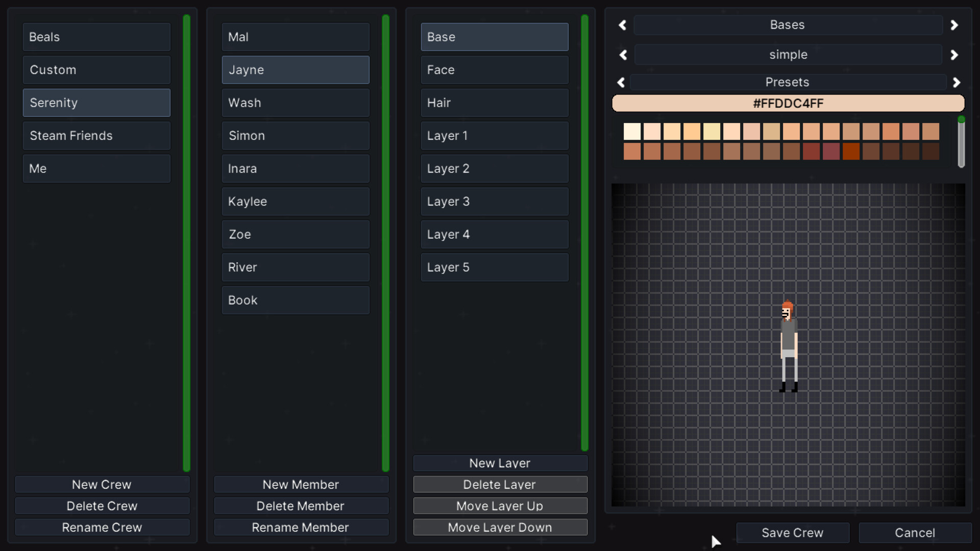Image resolution: width=980 pixels, height=551 pixels.
Task: Add a New Member
Action: coord(301,485)
